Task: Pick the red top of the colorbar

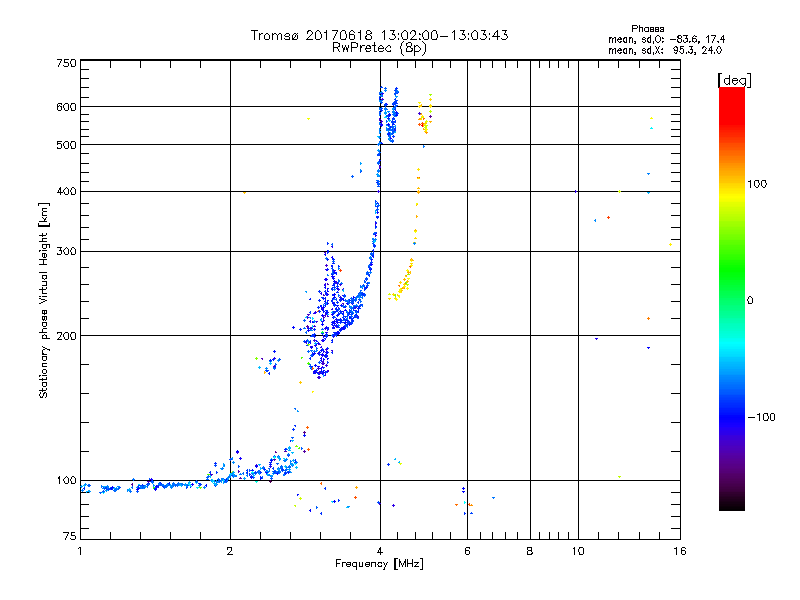Action: point(731,93)
